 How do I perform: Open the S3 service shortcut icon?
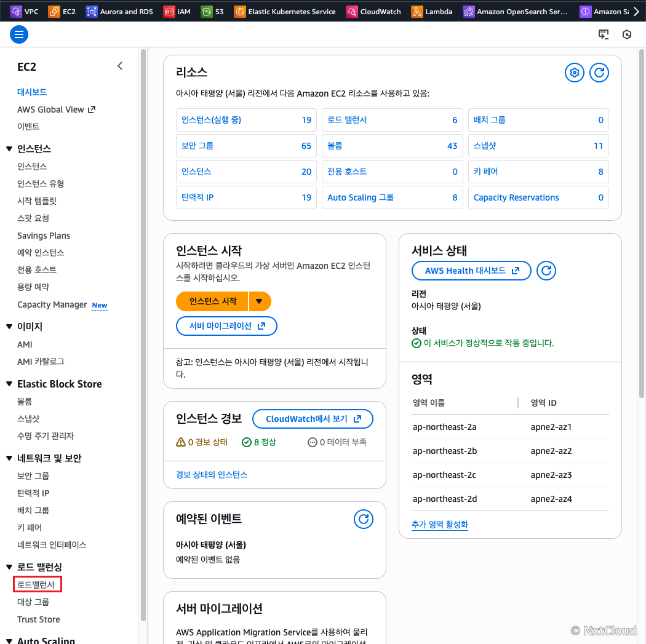(x=206, y=12)
